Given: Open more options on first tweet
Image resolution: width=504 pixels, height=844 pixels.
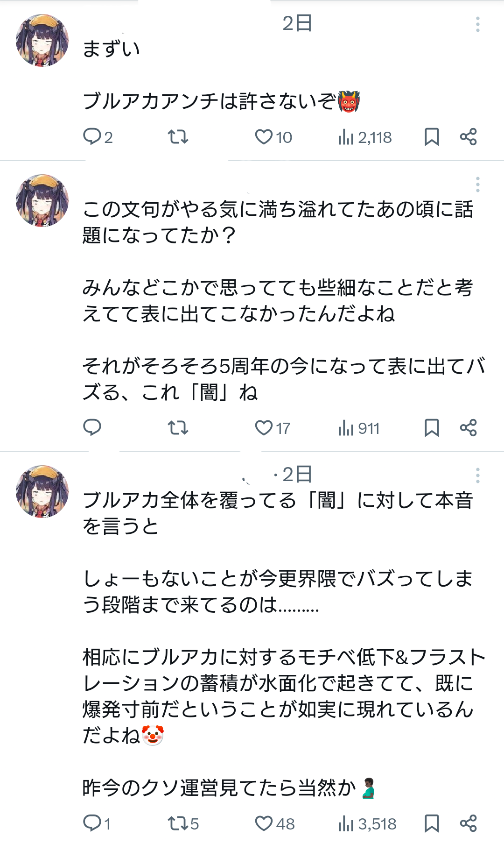Looking at the screenshot, I should 477,24.
